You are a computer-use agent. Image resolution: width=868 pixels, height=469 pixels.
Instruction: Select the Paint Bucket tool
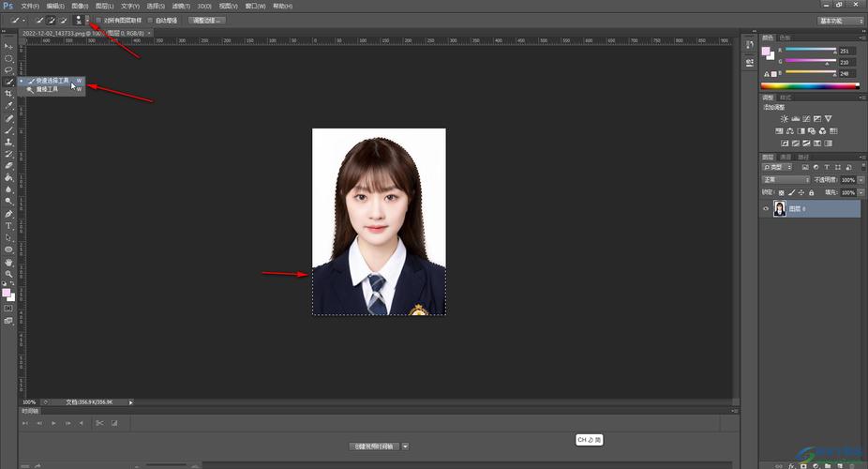coord(8,177)
